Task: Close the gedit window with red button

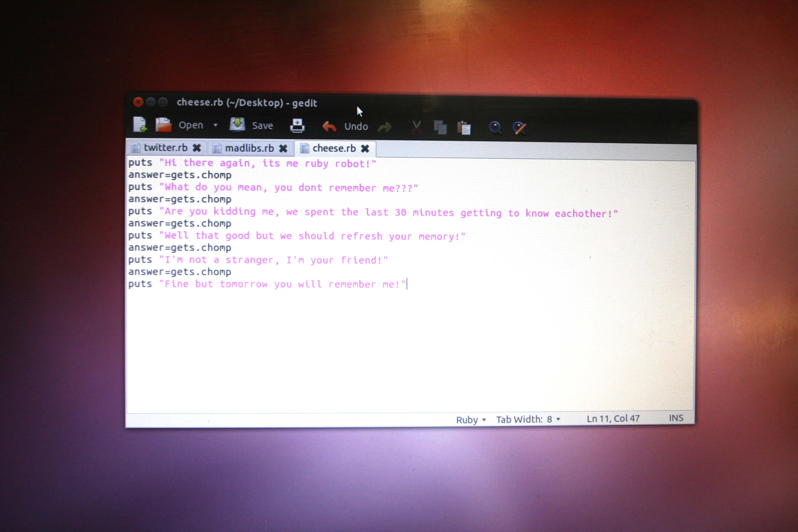Action: [138, 102]
